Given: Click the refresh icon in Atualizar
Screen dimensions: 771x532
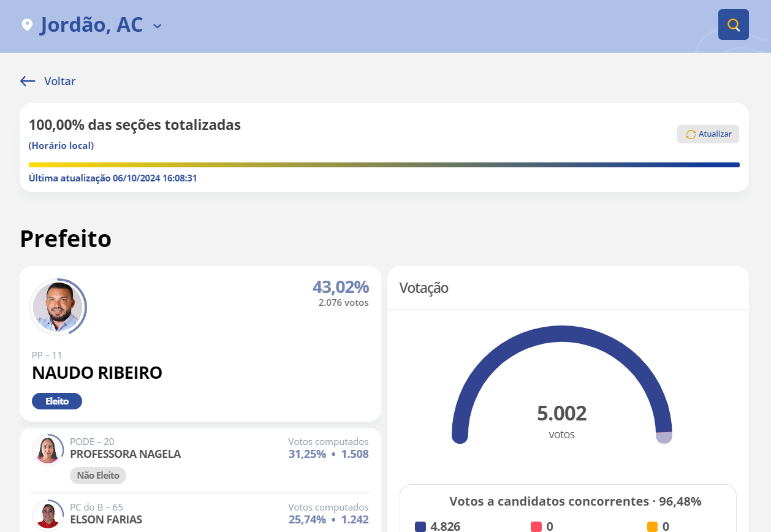Looking at the screenshot, I should [691, 134].
